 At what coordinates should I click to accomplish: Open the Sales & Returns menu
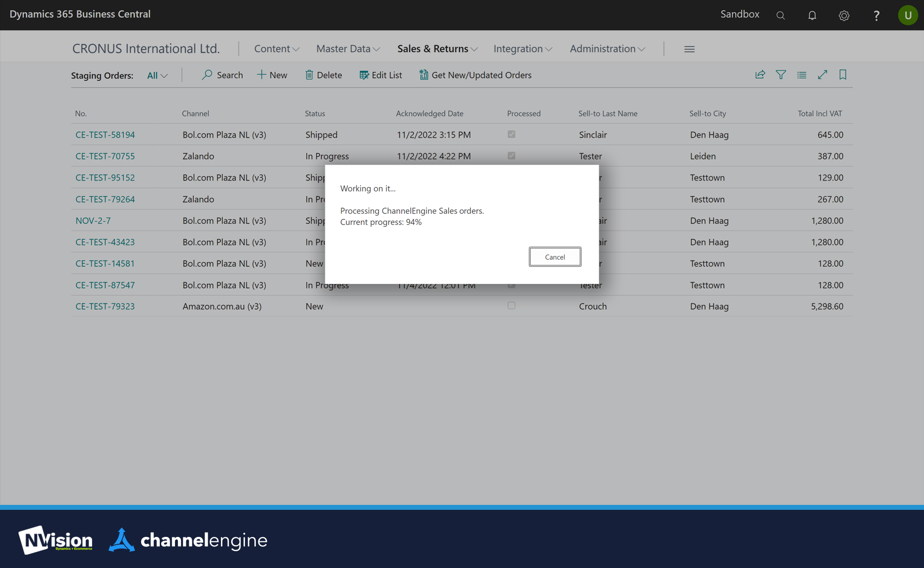(437, 49)
